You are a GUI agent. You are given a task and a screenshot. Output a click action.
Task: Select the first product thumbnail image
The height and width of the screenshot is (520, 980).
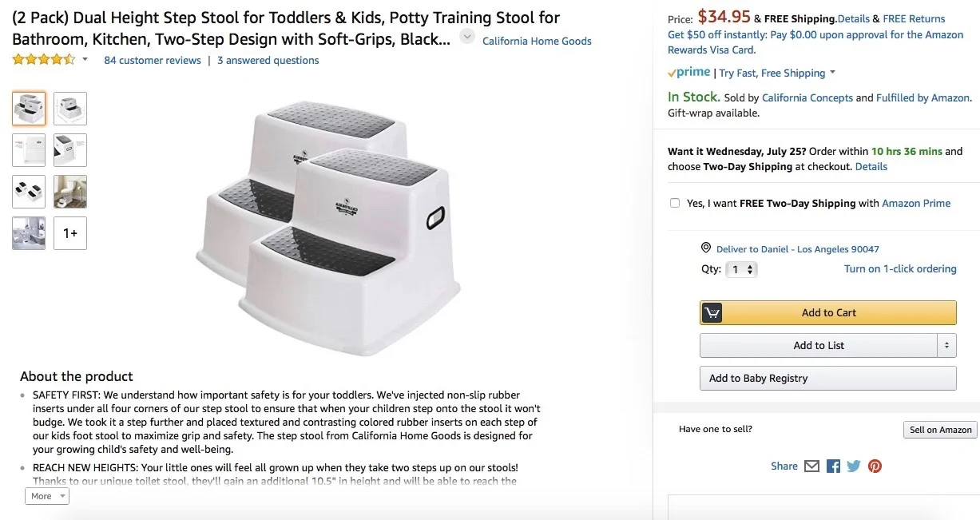coord(29,109)
